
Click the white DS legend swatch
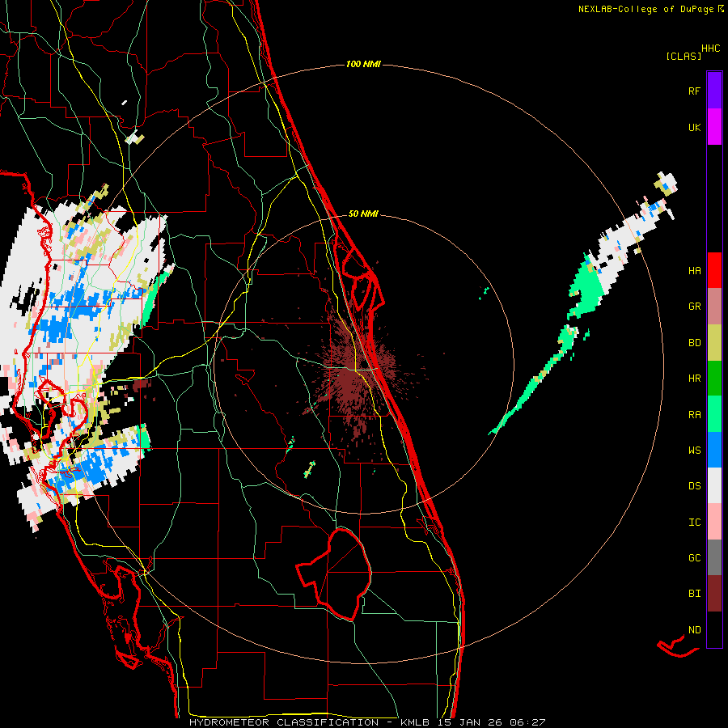[x=714, y=485]
